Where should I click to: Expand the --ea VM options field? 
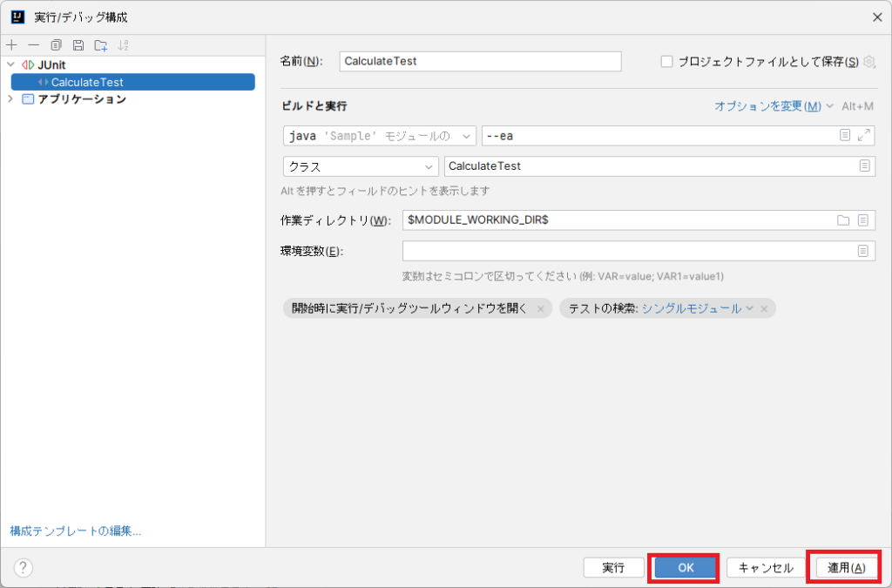click(863, 135)
